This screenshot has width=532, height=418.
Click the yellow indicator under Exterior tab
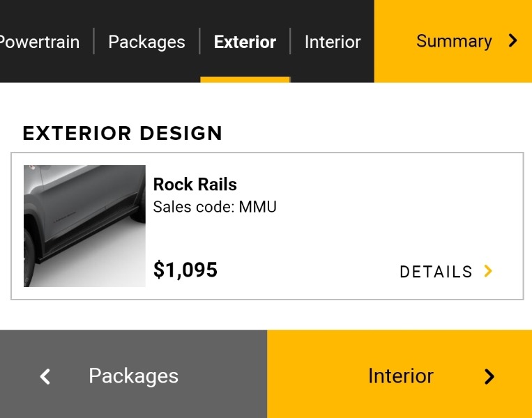[245, 79]
